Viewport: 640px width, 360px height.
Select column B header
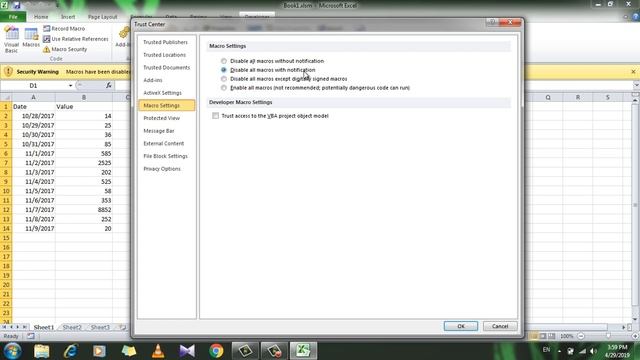pyautogui.click(x=84, y=97)
